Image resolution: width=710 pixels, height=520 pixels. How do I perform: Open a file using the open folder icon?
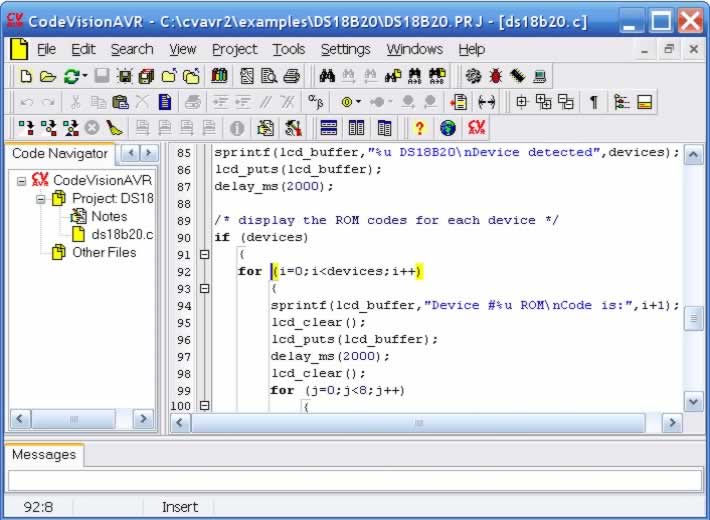click(48, 76)
